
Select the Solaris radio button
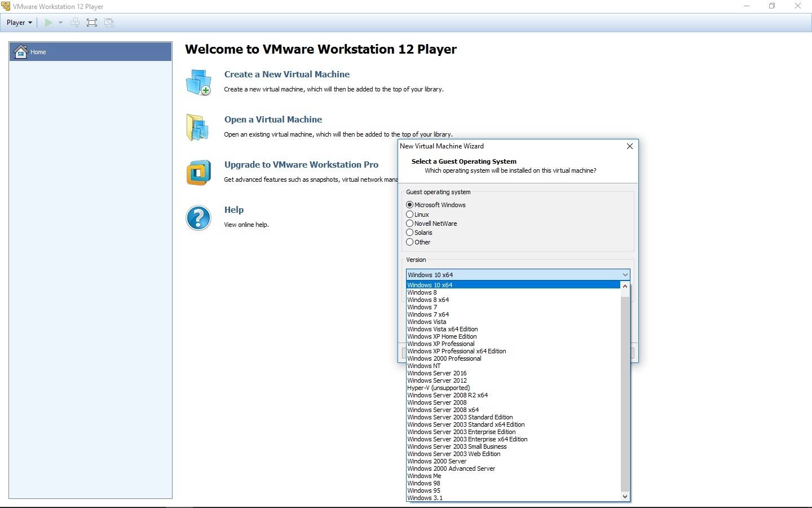coord(409,233)
